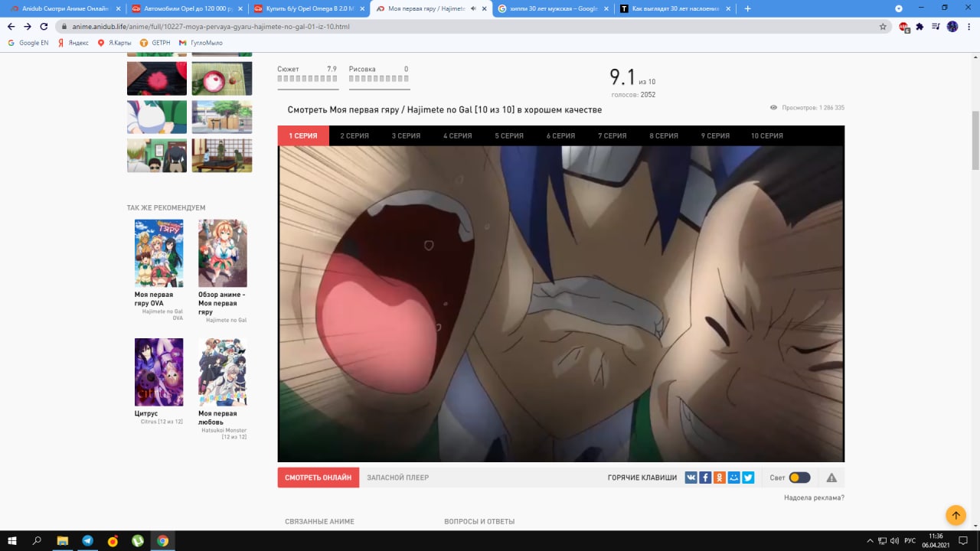
Task: Share via Moy Mir smiley icon
Action: (734, 478)
